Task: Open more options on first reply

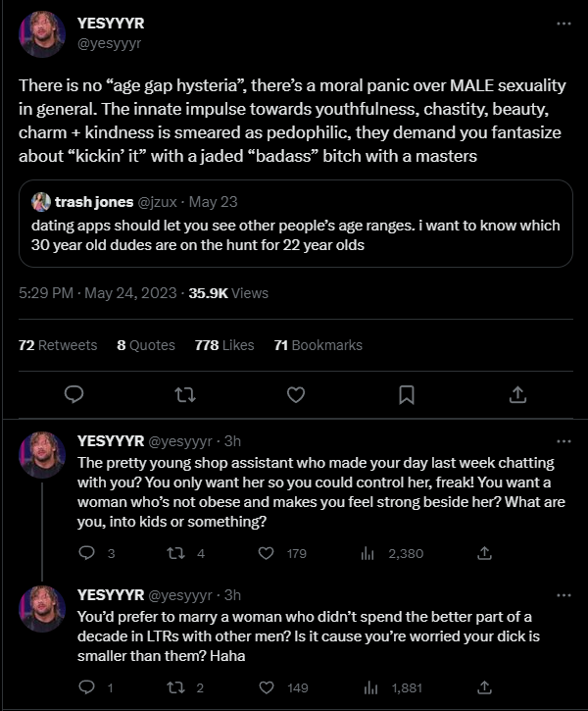Action: (x=563, y=441)
